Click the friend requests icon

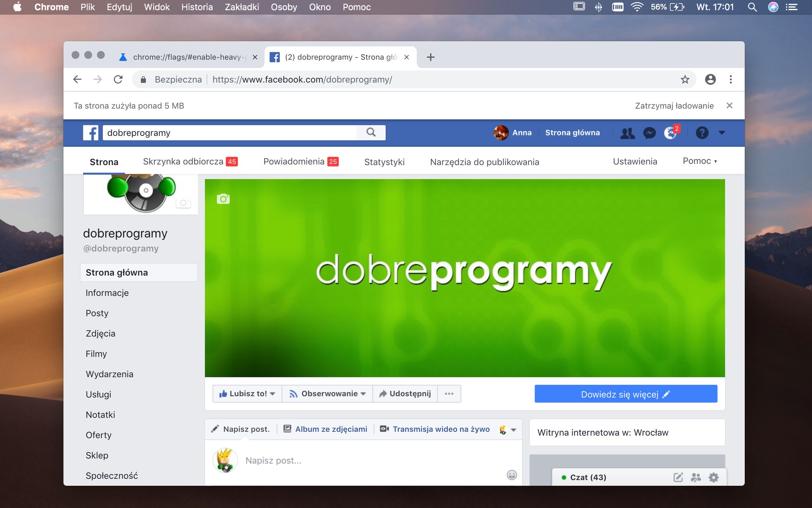[627, 133]
